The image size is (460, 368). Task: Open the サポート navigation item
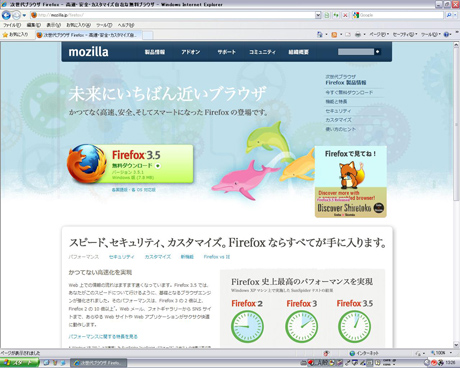pos(227,52)
